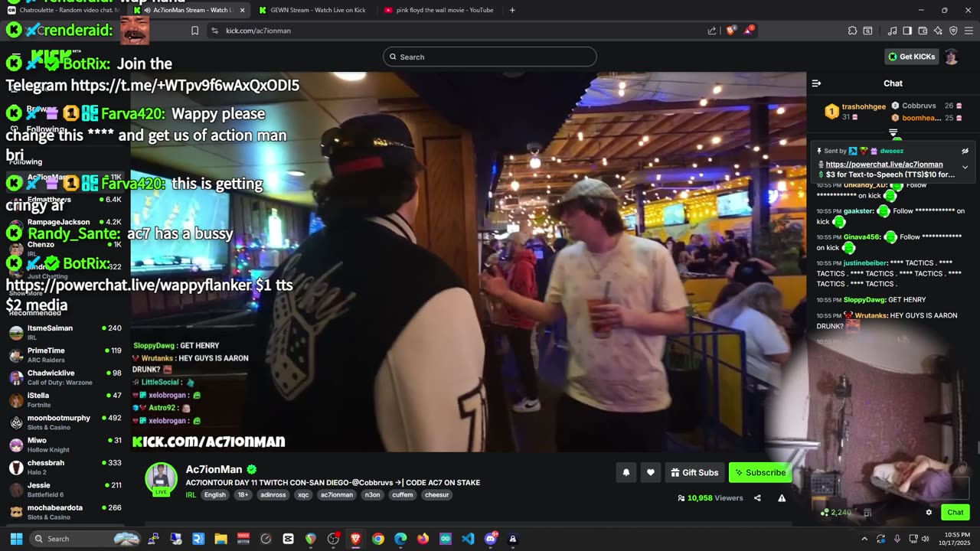The height and width of the screenshot is (551, 980).
Task: Expand the chat leaderboard arrow
Action: coord(893,133)
